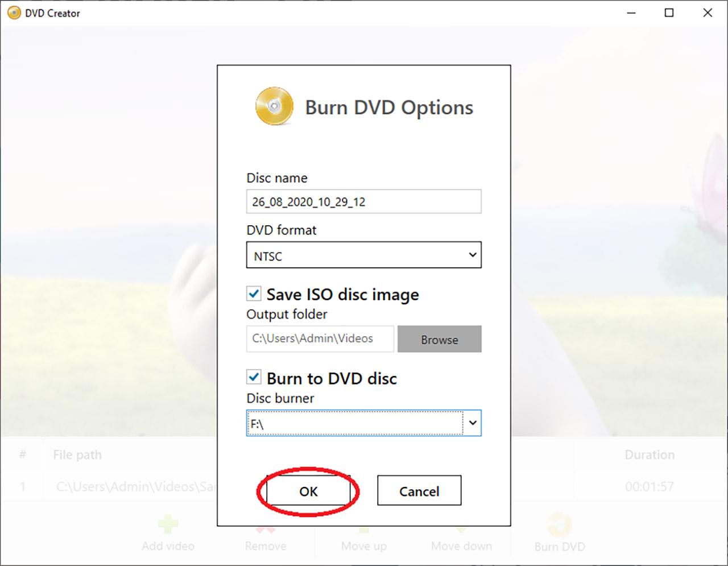Click the Burn DVD disc icon
Image resolution: width=728 pixels, height=566 pixels.
pos(559,524)
